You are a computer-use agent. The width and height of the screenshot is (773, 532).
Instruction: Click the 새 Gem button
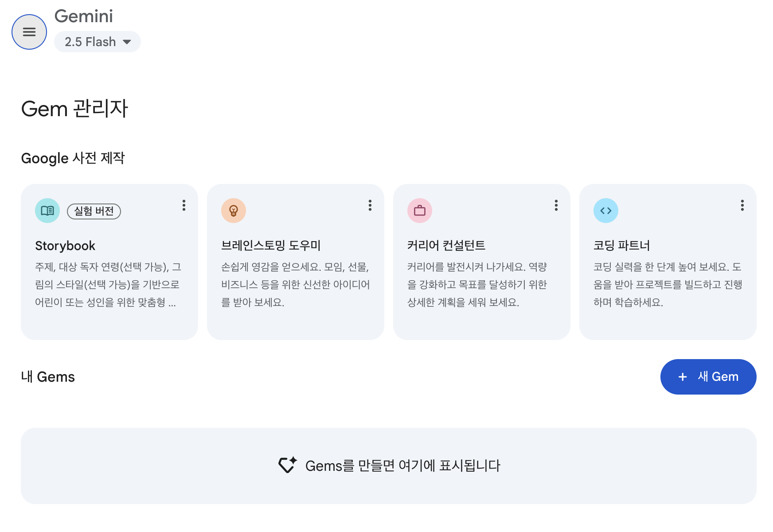[708, 376]
